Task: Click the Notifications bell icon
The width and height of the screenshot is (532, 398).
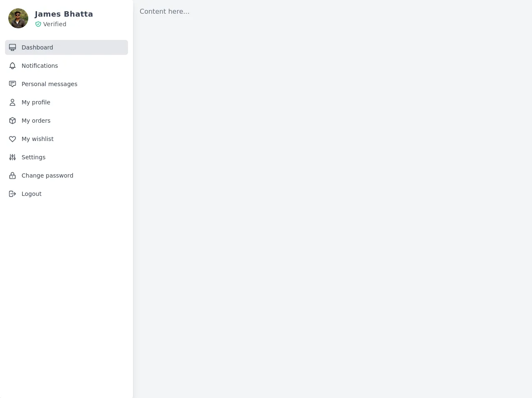Action: (12, 66)
